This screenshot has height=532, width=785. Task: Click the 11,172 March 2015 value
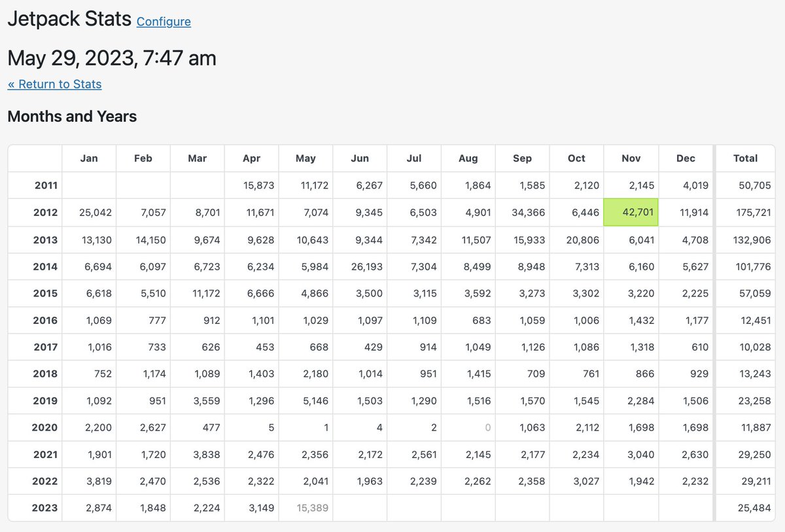[x=205, y=294]
